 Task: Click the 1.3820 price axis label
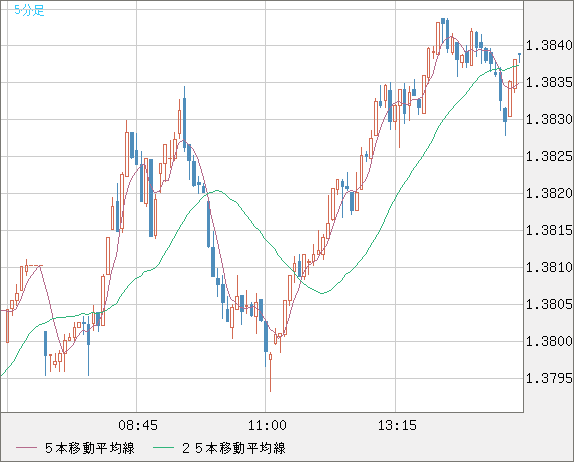[x=549, y=193]
